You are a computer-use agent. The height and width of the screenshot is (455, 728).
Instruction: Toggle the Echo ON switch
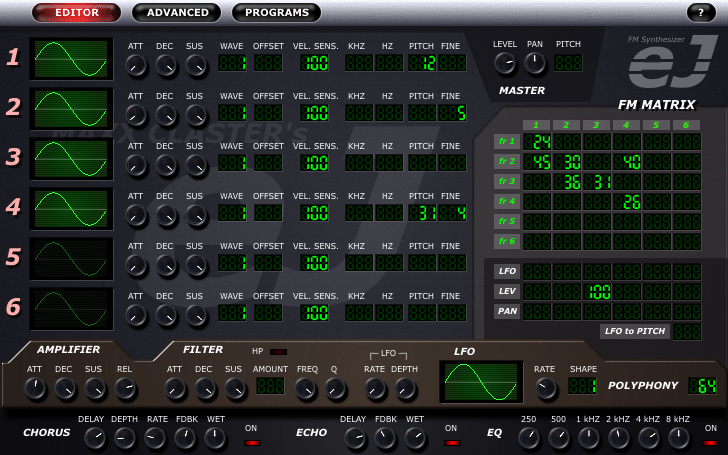(x=451, y=441)
